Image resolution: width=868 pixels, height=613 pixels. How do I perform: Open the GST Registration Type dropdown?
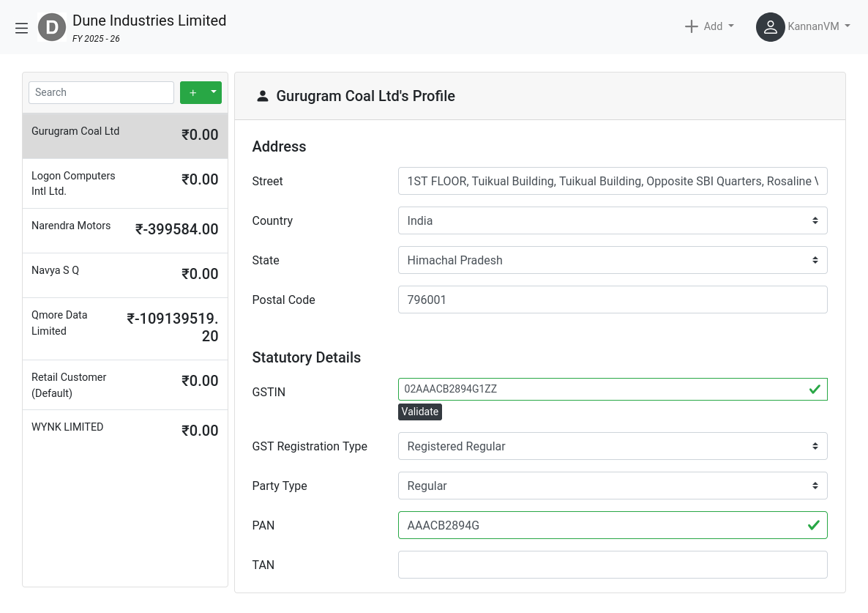[x=613, y=446]
